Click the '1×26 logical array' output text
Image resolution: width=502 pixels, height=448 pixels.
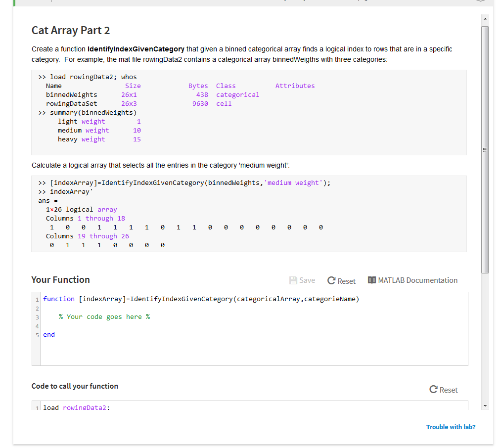click(x=81, y=210)
